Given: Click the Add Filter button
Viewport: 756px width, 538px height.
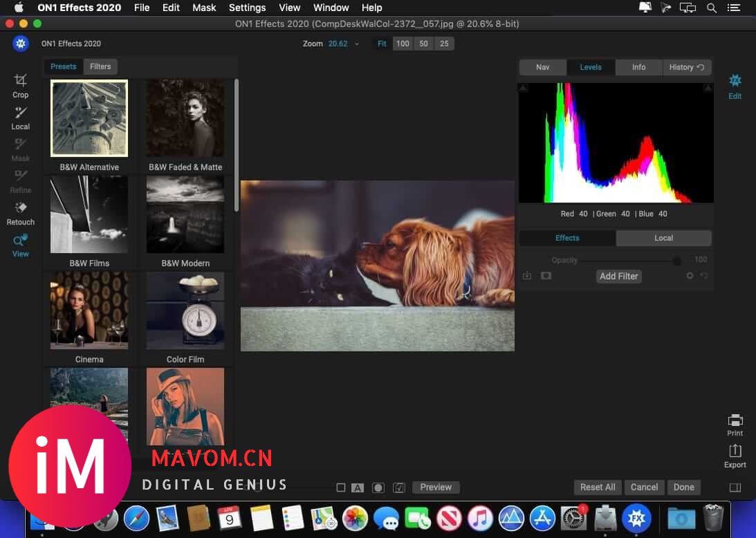Looking at the screenshot, I should pyautogui.click(x=618, y=276).
